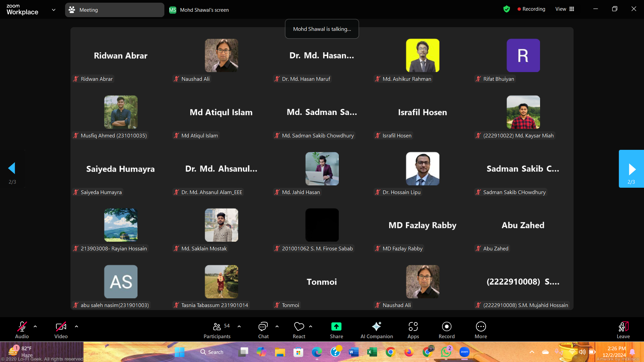Expand the Zoom Workplace dropdown arrow
The height and width of the screenshot is (362, 644).
coord(54,10)
